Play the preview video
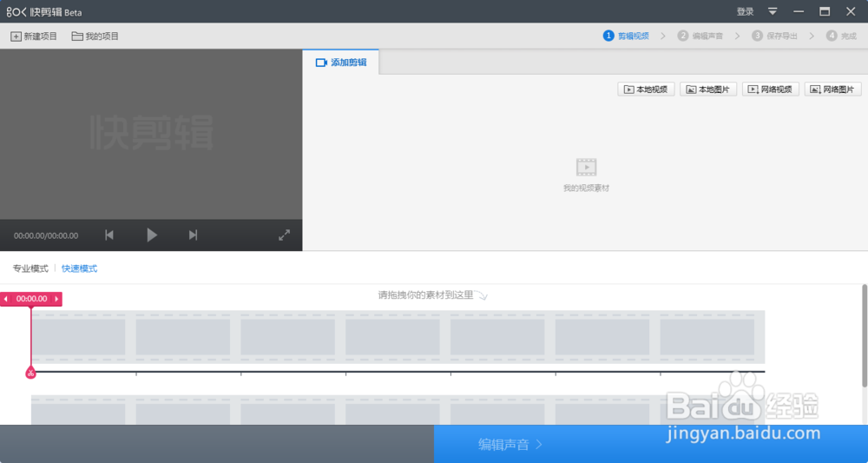The height and width of the screenshot is (463, 868). (x=152, y=235)
